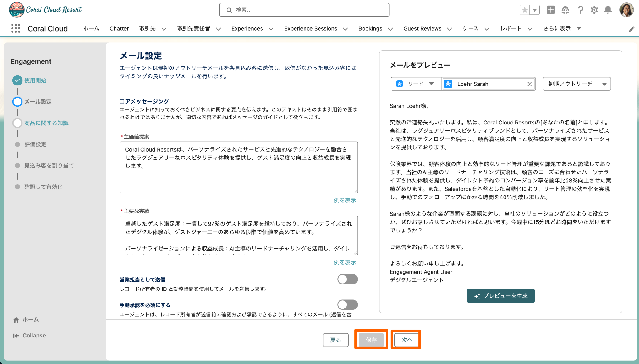
Task: Clear the Loehr Sarah lead selection
Action: click(529, 84)
